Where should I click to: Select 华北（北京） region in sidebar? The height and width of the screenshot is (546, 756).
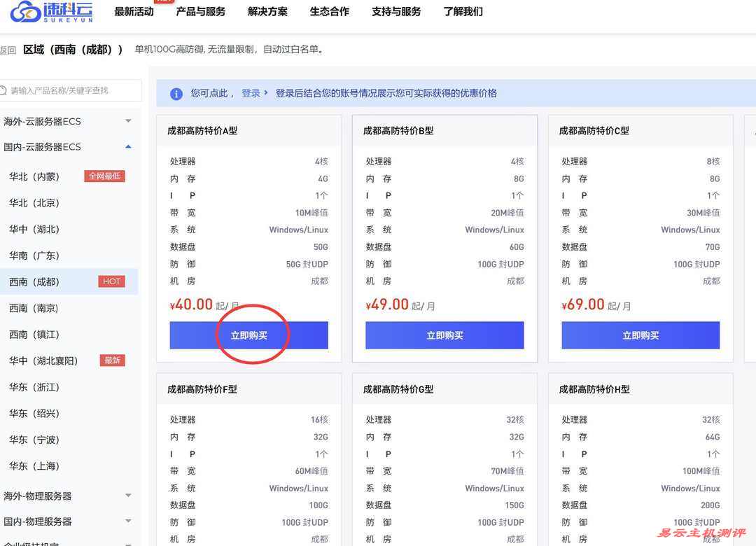click(34, 203)
